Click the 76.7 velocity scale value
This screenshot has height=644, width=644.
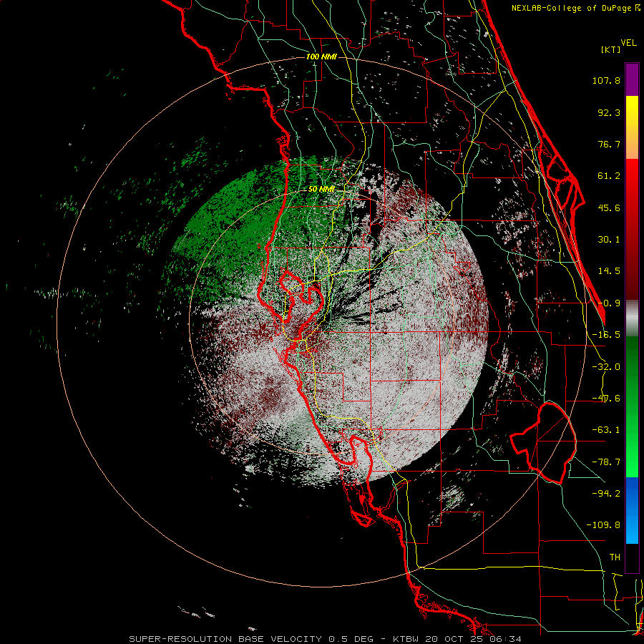point(609,144)
